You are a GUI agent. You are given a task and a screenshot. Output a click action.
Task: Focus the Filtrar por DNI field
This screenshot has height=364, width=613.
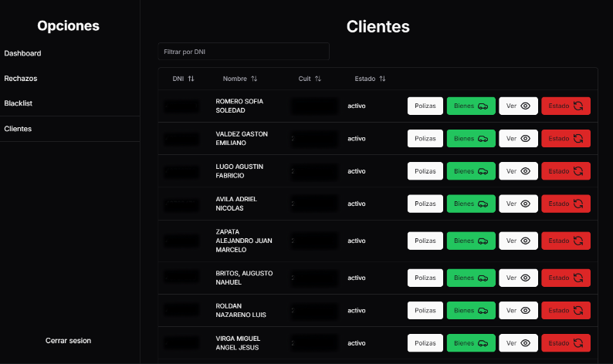pyautogui.click(x=243, y=52)
